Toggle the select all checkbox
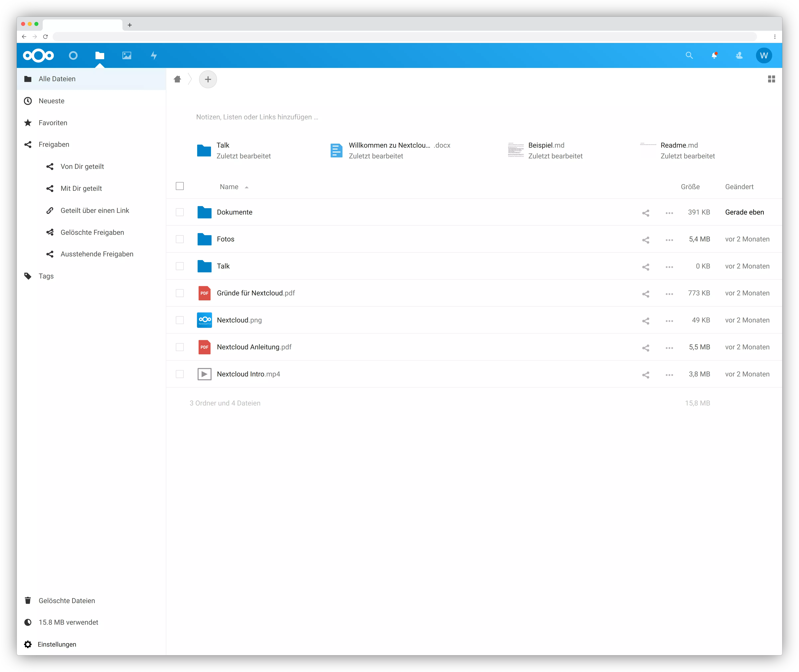Screen dimensions: 799x672 tap(180, 186)
